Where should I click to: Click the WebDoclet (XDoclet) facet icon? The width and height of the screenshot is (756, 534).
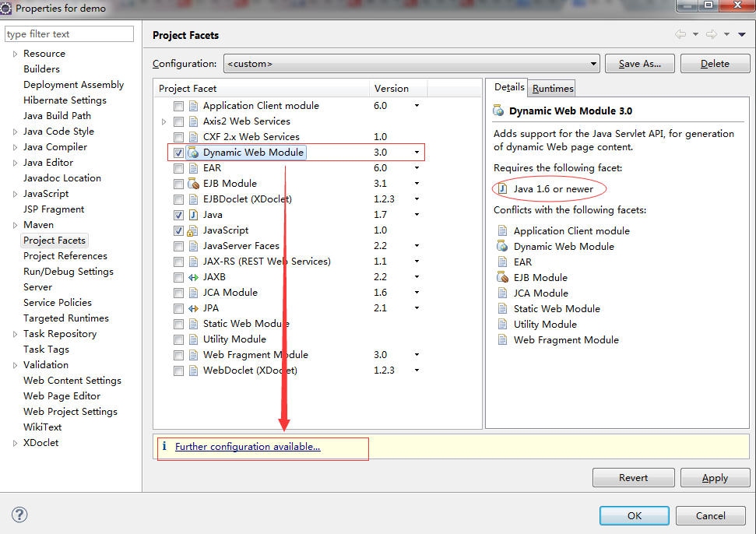193,371
